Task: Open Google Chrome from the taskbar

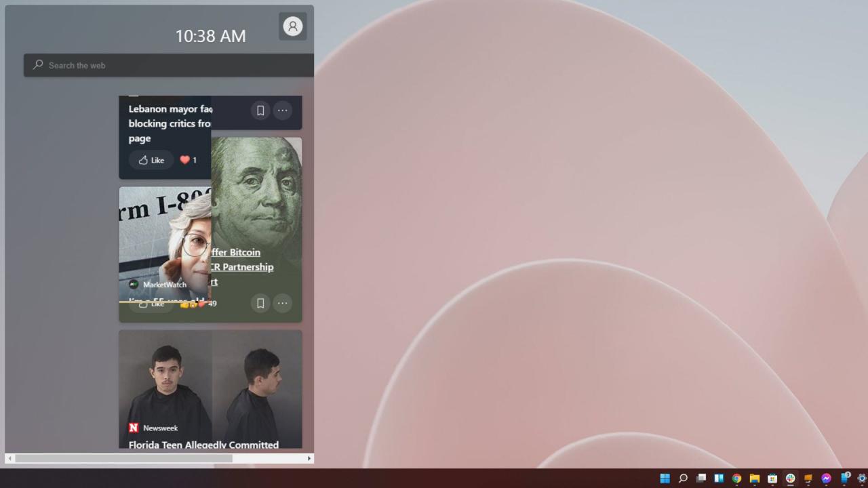Action: 736,478
